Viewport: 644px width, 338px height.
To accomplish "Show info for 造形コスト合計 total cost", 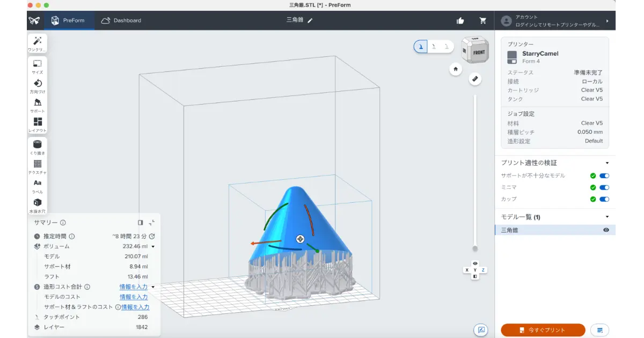I will [87, 287].
